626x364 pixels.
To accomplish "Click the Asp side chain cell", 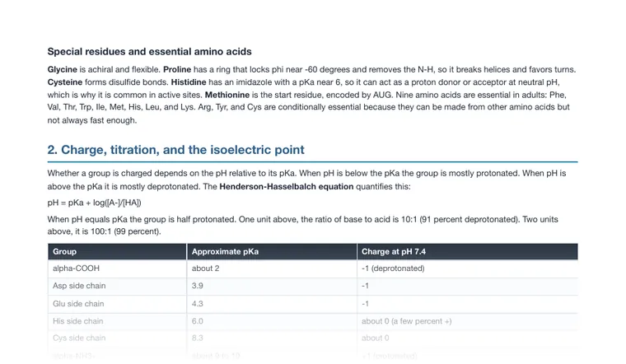I will (x=117, y=286).
